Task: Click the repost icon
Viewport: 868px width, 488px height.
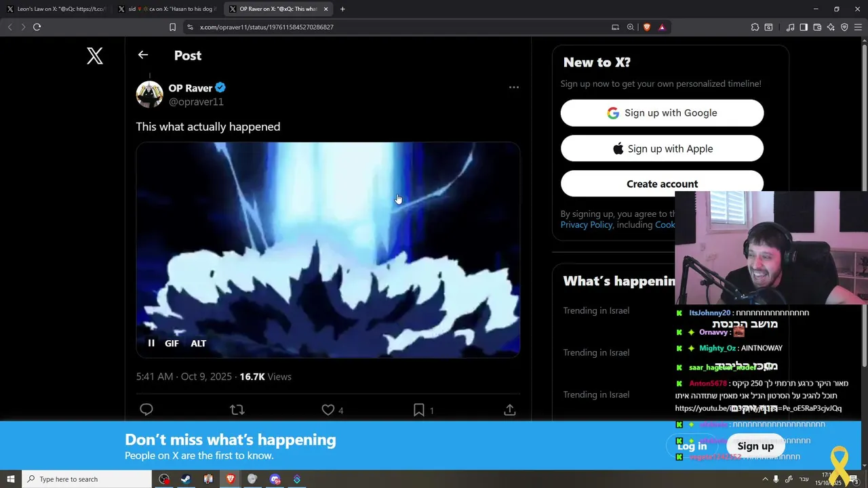Action: pyautogui.click(x=237, y=409)
